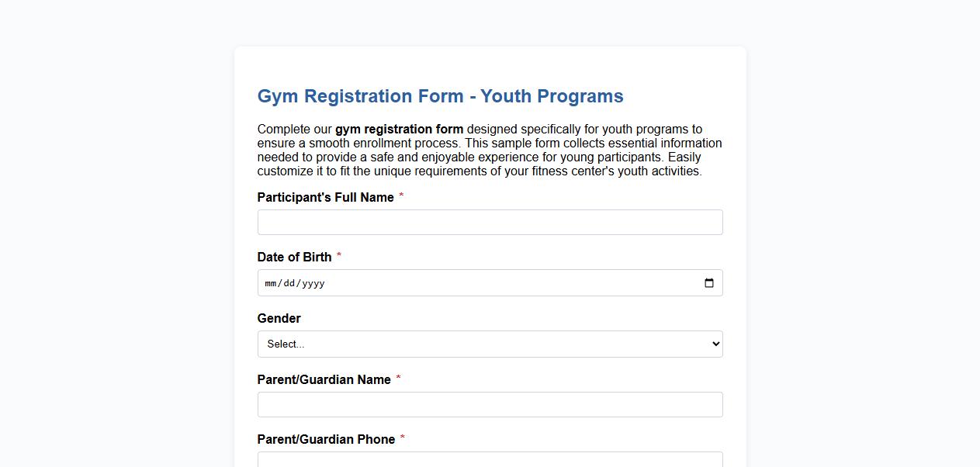980x467 pixels.
Task: Click the dd segment of the date input
Action: click(x=292, y=283)
